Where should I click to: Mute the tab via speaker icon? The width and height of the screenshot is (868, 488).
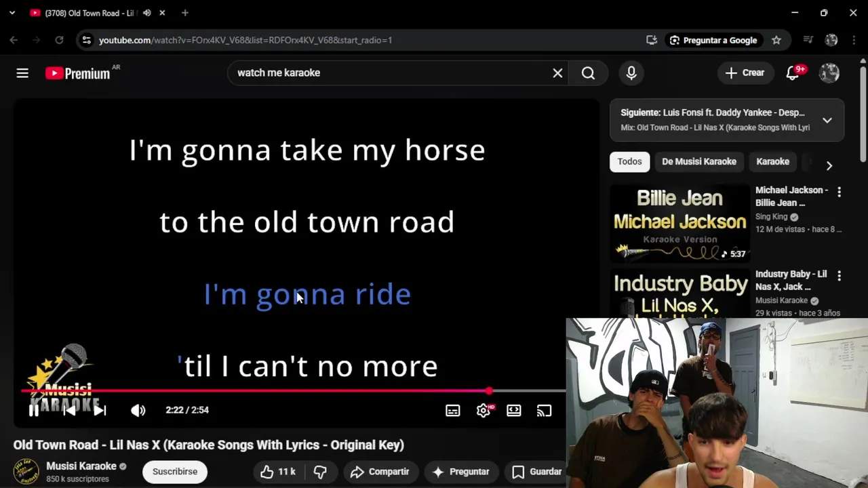(147, 13)
